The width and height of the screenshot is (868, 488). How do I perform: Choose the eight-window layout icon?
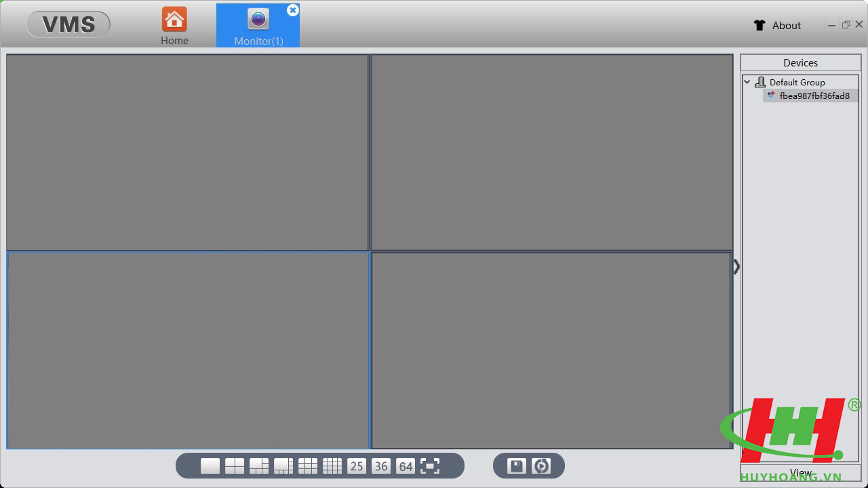(x=283, y=466)
